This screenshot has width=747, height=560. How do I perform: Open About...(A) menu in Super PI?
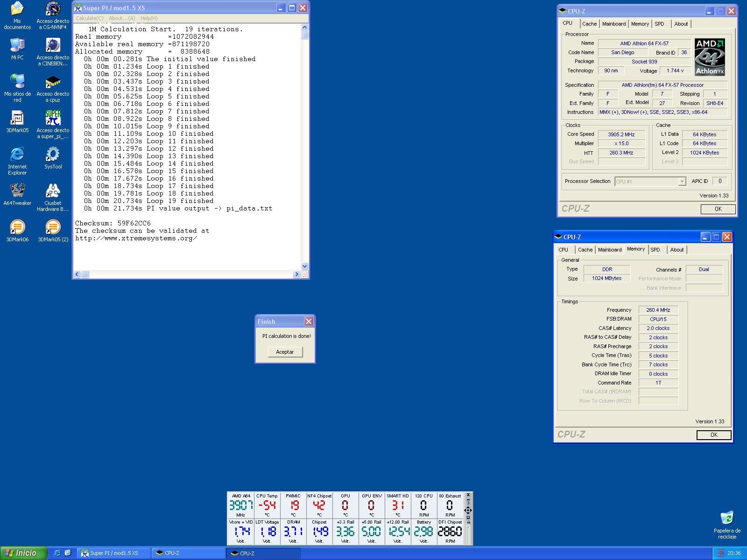pos(122,18)
